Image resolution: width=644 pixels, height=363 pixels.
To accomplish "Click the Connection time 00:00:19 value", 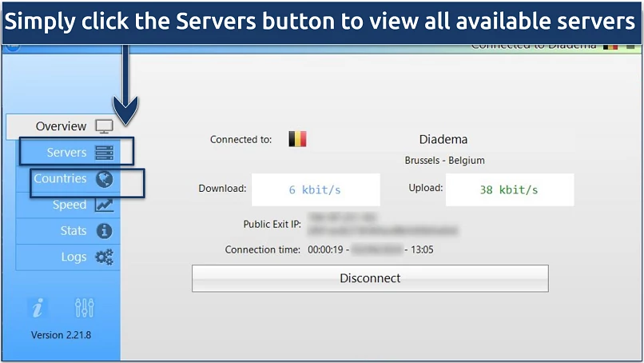I will [325, 249].
